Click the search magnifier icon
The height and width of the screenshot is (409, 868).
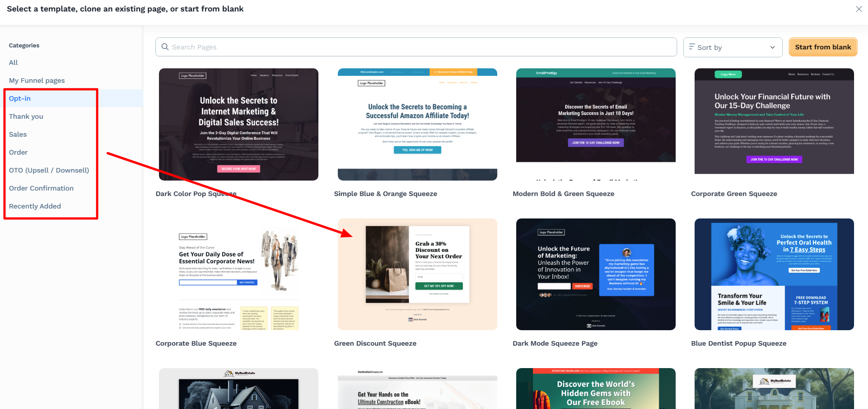(x=165, y=47)
